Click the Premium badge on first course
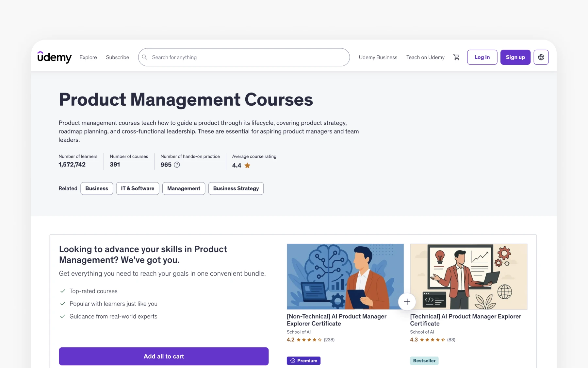This screenshot has width=588, height=368. (303, 360)
